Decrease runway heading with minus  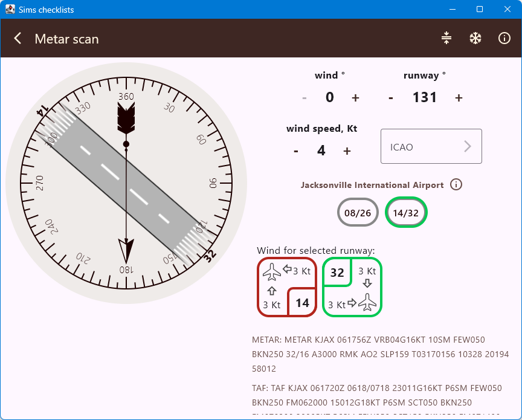pyautogui.click(x=391, y=97)
